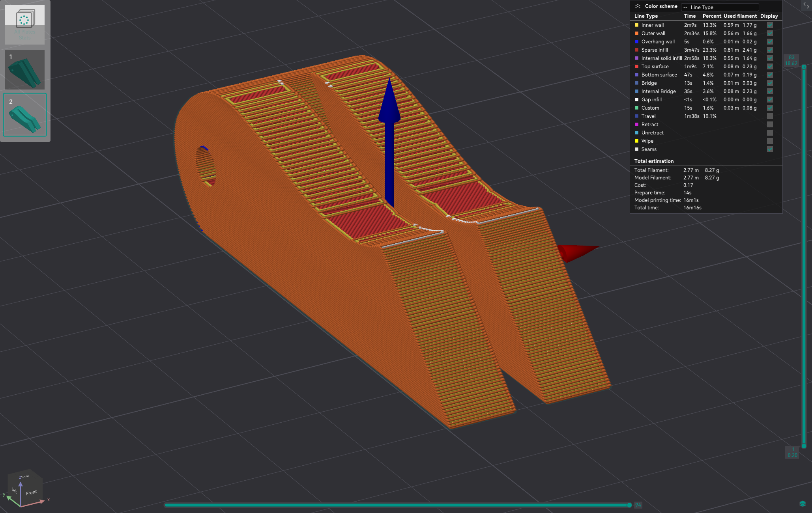Image resolution: width=812 pixels, height=513 pixels.
Task: Uncheck Outer wall Display checkbox
Action: 770,33
